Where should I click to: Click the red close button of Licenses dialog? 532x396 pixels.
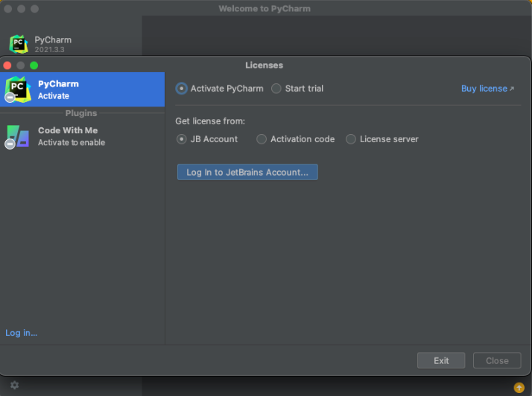[7, 66]
